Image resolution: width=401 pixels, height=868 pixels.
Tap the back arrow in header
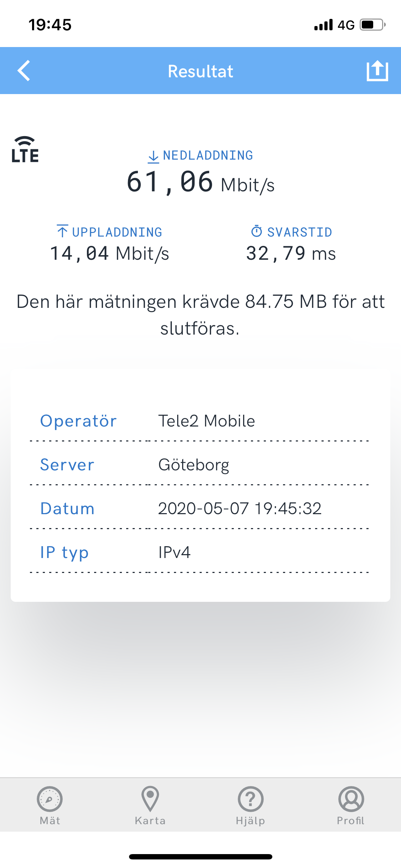(24, 71)
